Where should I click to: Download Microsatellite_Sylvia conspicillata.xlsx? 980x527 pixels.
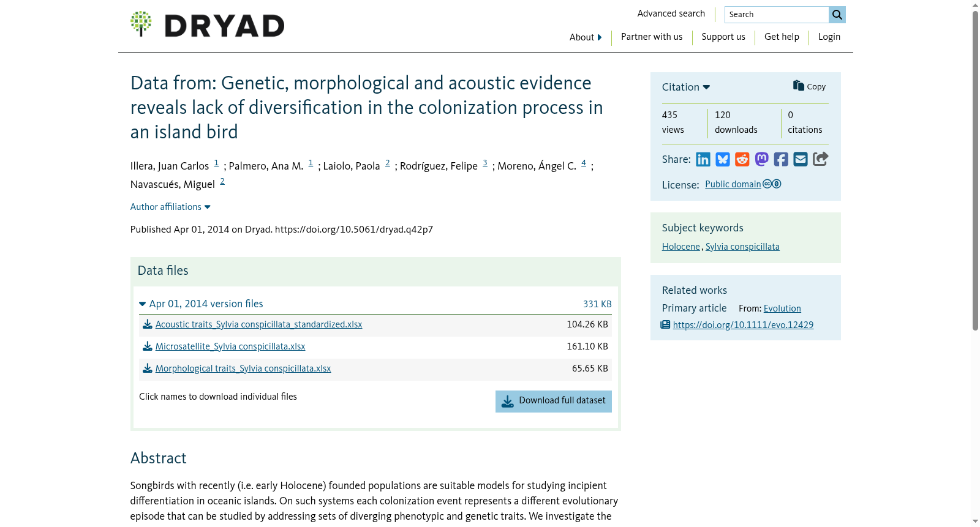click(x=230, y=346)
